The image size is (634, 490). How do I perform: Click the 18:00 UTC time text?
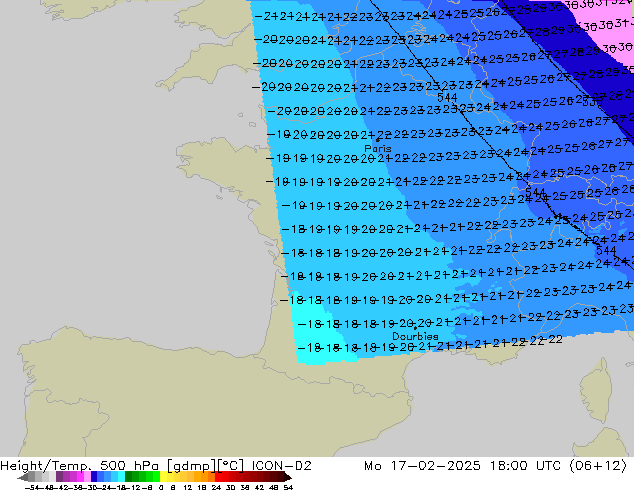pos(525,466)
